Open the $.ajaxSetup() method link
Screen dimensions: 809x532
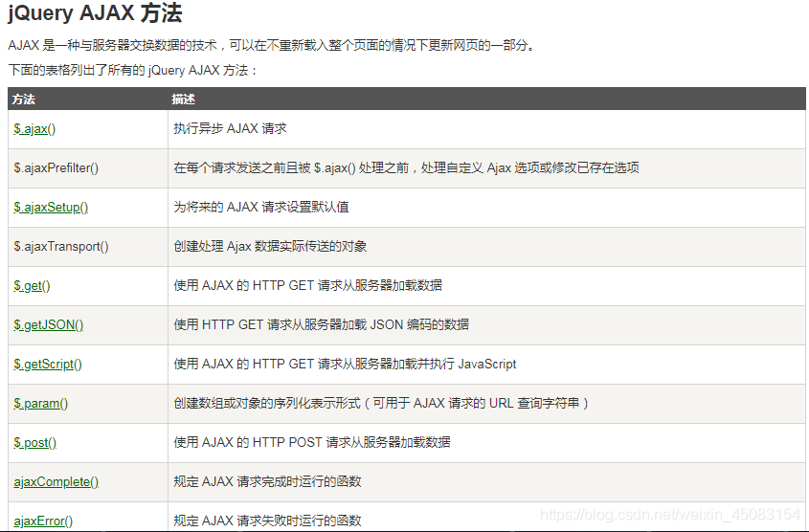[x=51, y=208]
